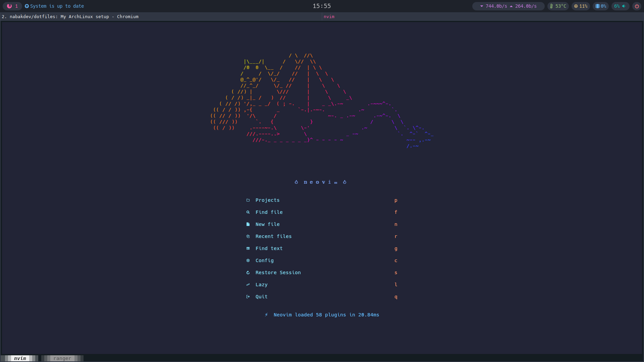Select the nvim window title in top bar
Image resolution: width=644 pixels, height=362 pixels.
pyautogui.click(x=329, y=16)
